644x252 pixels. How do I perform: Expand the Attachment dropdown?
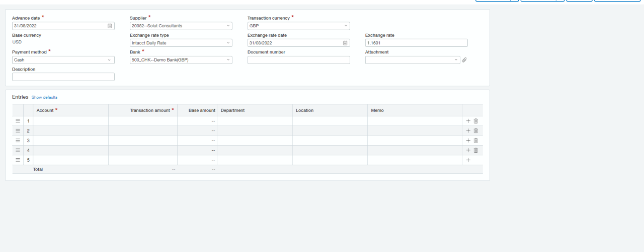click(413, 60)
